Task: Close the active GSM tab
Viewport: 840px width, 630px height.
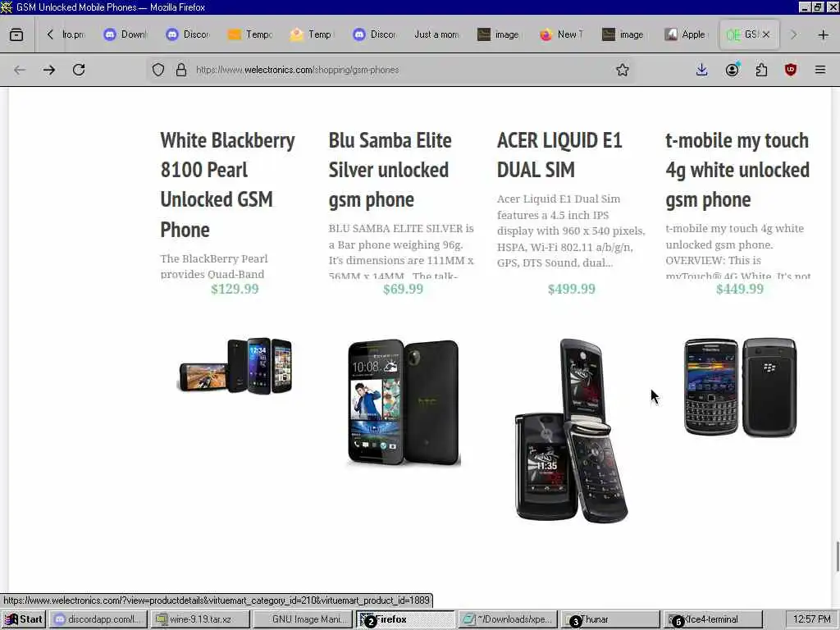Action: point(766,34)
